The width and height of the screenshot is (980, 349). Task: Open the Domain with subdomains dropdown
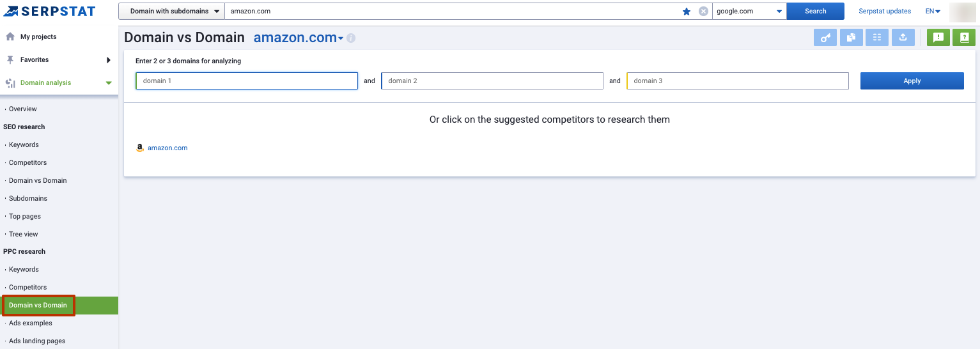point(171,12)
